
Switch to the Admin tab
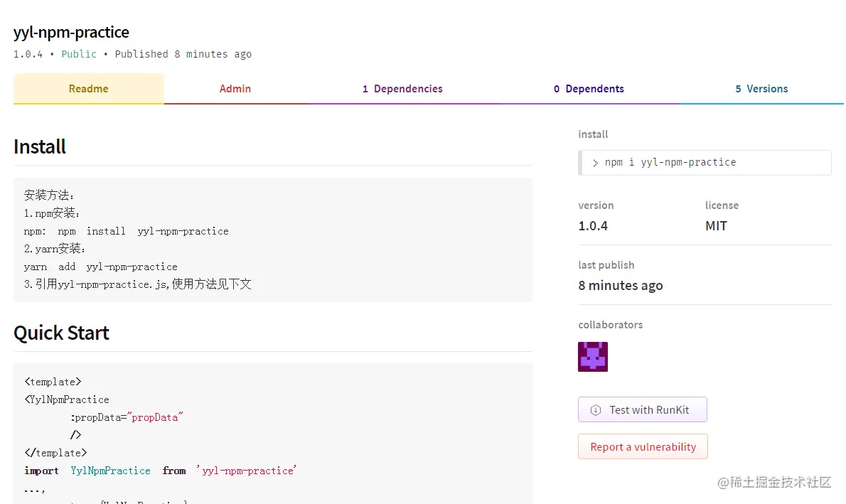pos(235,88)
